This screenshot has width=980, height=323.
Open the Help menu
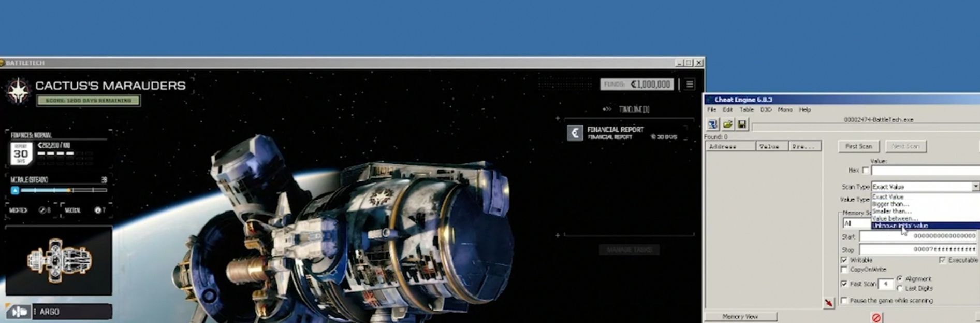[x=805, y=110]
